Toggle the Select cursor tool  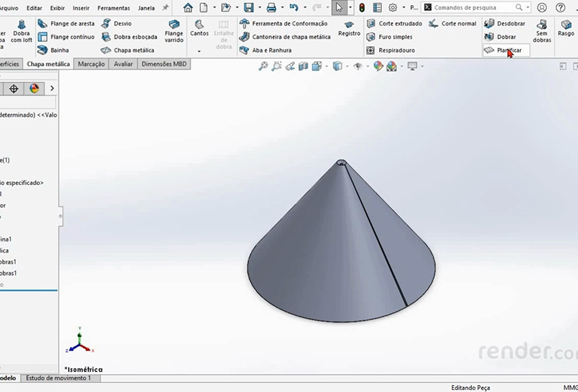(338, 8)
